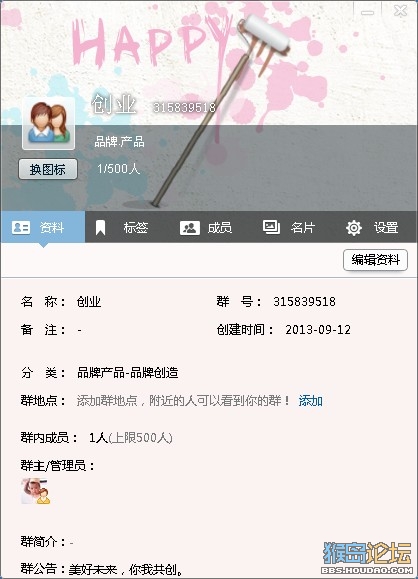Viewport: 418px width, 579px height.
Task: Open the group owner's avatar thumbnail
Action: click(36, 491)
